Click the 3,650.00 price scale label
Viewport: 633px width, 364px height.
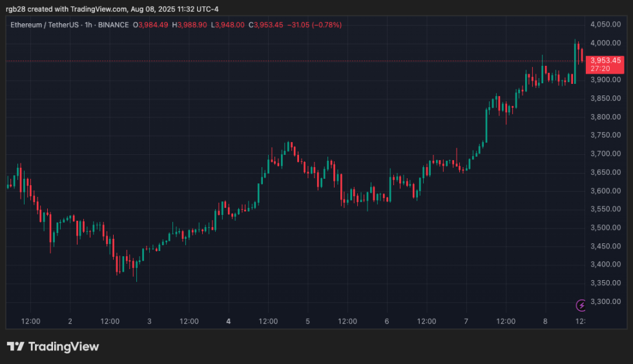605,172
